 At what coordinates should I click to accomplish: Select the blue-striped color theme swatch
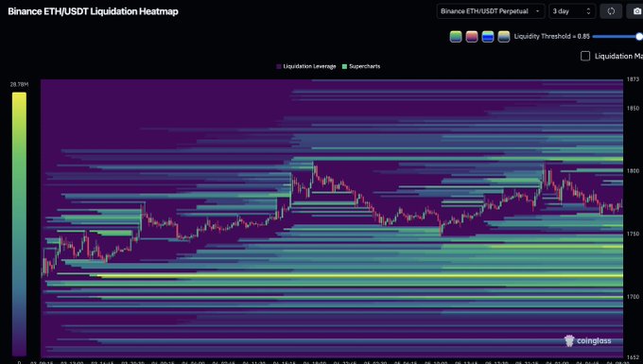click(488, 37)
